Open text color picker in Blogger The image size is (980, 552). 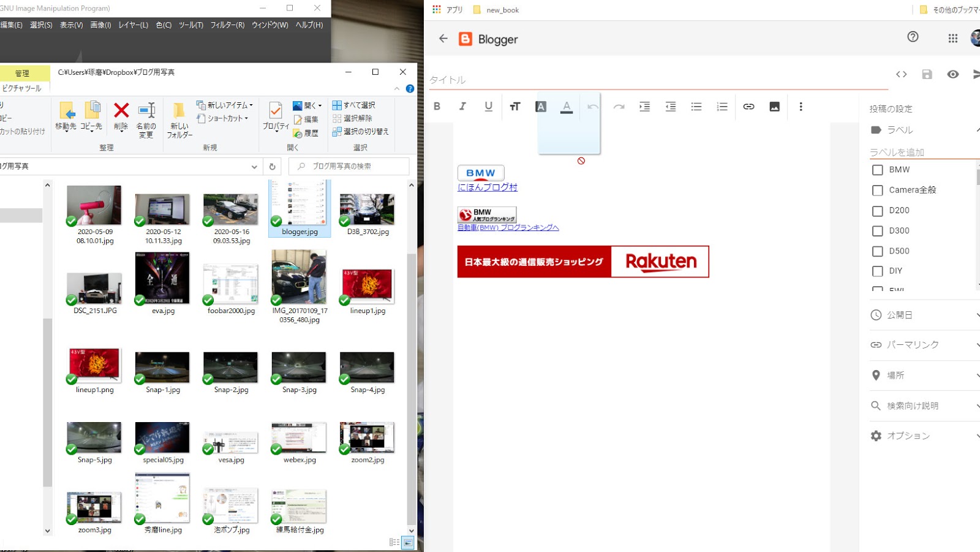(x=567, y=107)
